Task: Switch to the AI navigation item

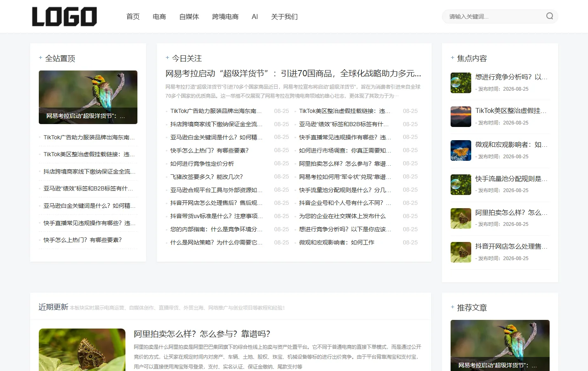Action: pos(255,16)
